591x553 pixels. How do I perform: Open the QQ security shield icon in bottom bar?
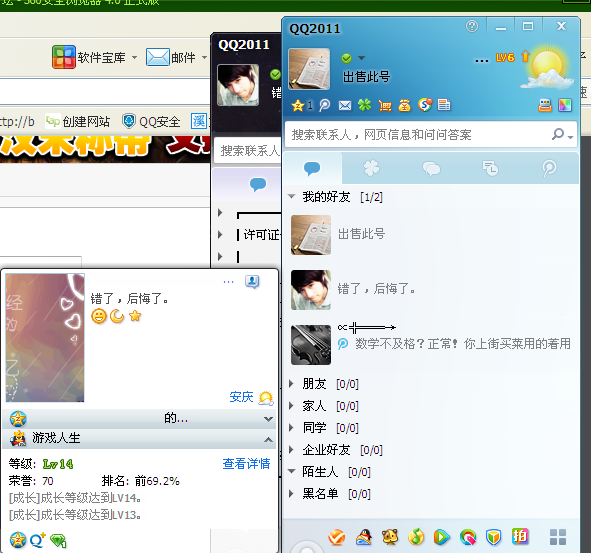[x=494, y=537]
